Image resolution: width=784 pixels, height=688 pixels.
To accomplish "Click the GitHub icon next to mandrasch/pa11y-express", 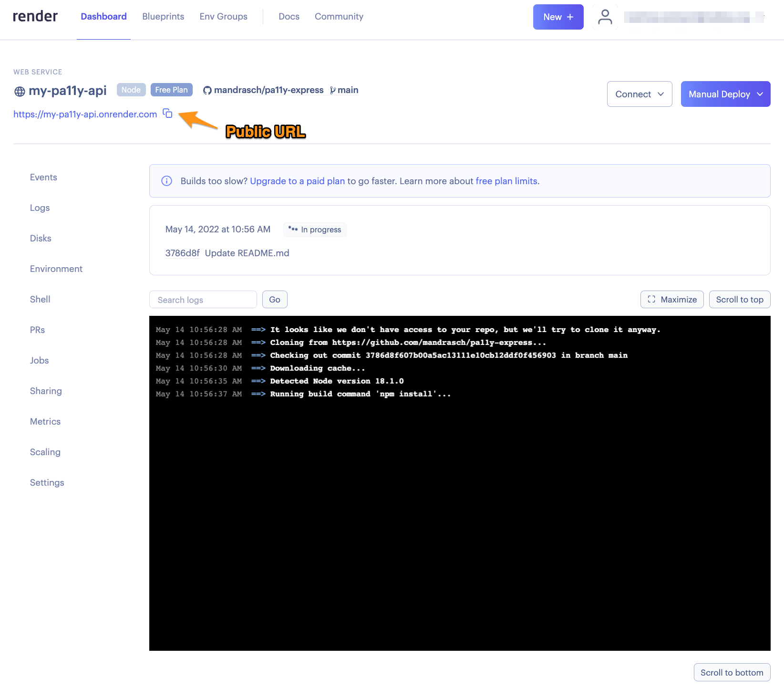I will 207,90.
